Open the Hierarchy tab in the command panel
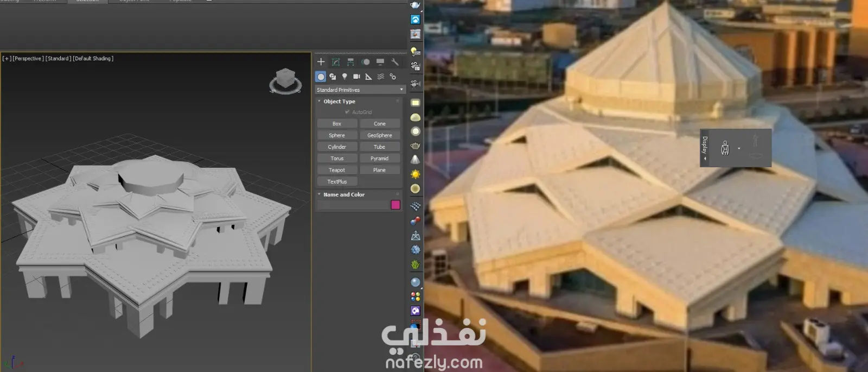Viewport: 868px width, 372px height. pos(350,62)
